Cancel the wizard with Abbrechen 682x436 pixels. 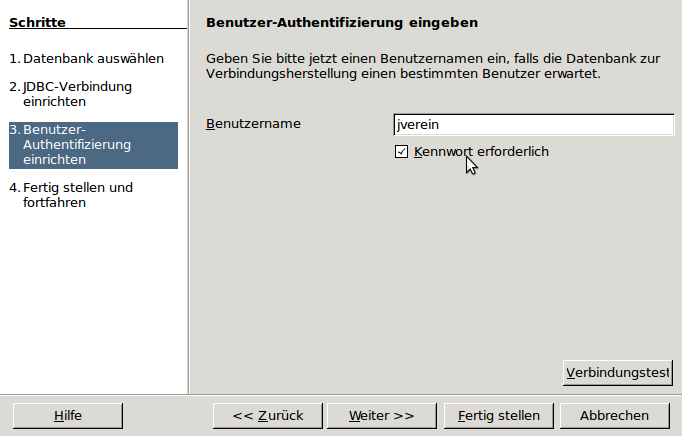click(x=614, y=415)
